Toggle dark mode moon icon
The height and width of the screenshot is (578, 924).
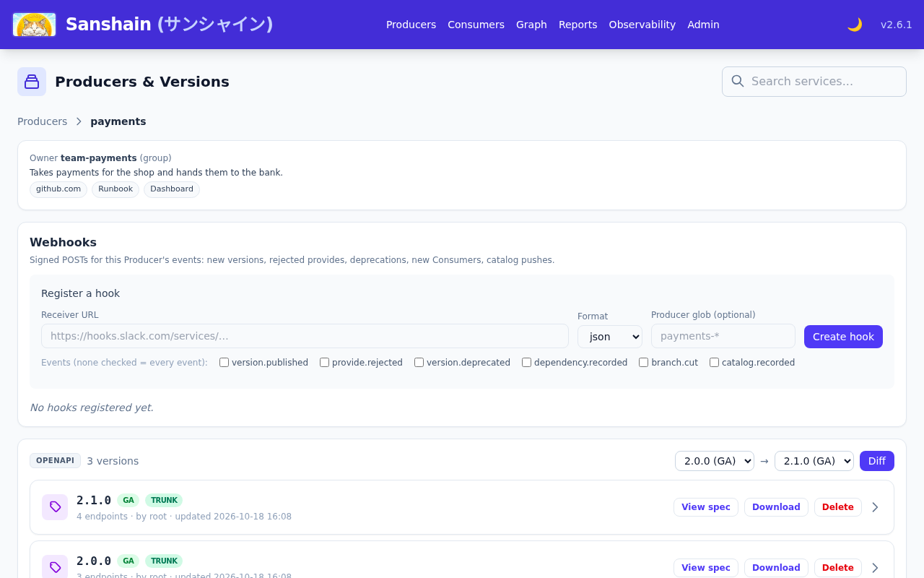pos(855,25)
